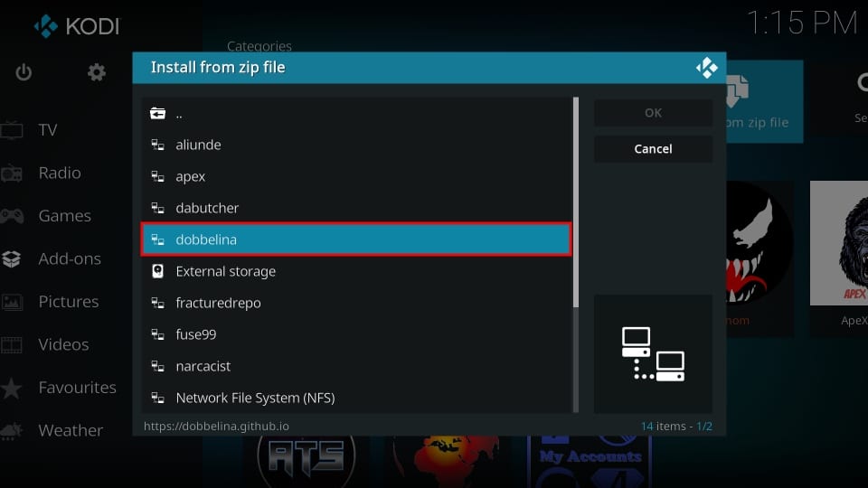The image size is (868, 488).
Task: Select External storage entry
Action: pyautogui.click(x=356, y=271)
